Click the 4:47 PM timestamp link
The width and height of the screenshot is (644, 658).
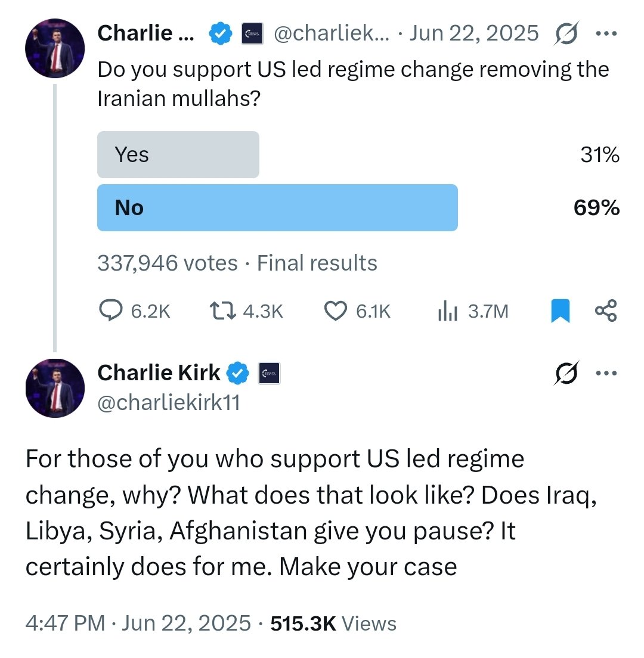pyautogui.click(x=67, y=623)
